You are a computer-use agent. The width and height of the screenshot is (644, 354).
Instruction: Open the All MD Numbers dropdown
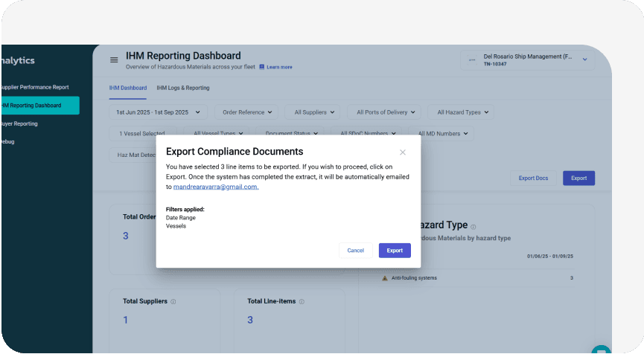coord(441,133)
